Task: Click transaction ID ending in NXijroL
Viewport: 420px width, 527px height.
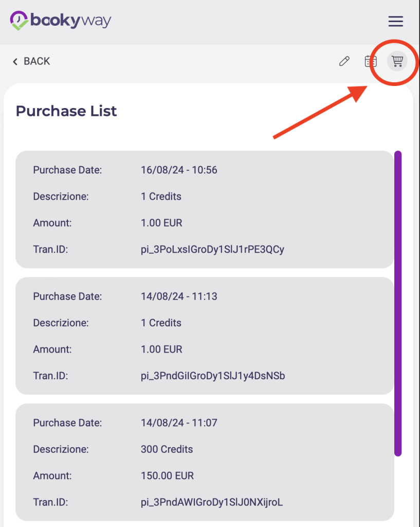Action: pyautogui.click(x=212, y=502)
